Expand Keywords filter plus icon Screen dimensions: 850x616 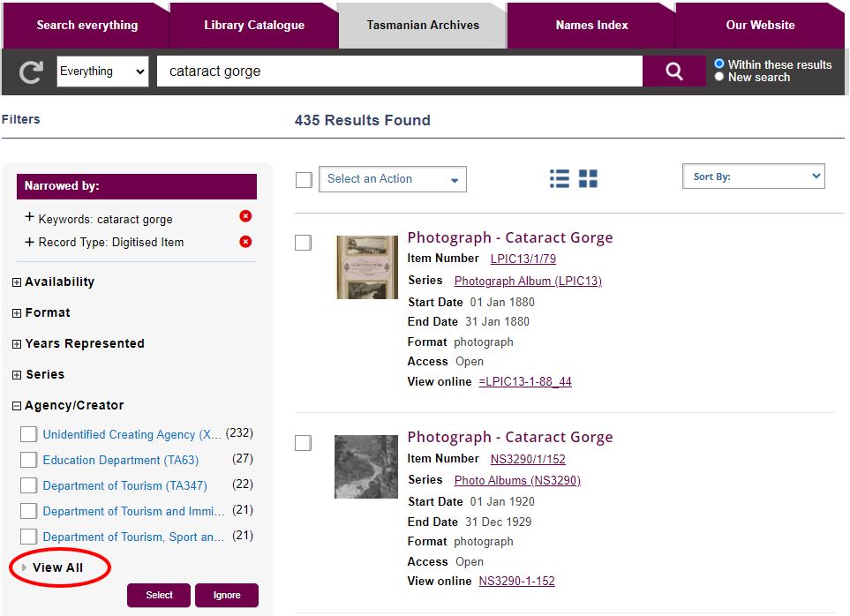click(29, 218)
